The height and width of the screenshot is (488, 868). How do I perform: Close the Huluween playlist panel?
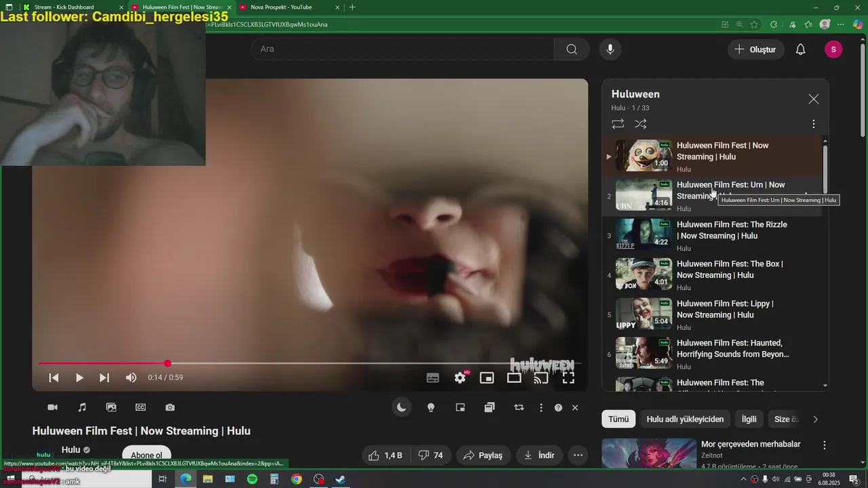[814, 99]
